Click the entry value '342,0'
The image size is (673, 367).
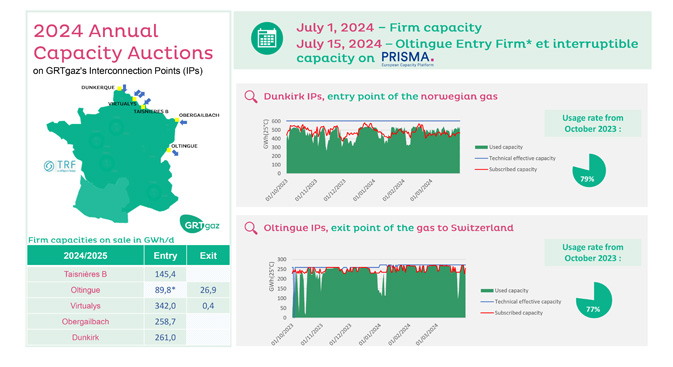point(165,306)
